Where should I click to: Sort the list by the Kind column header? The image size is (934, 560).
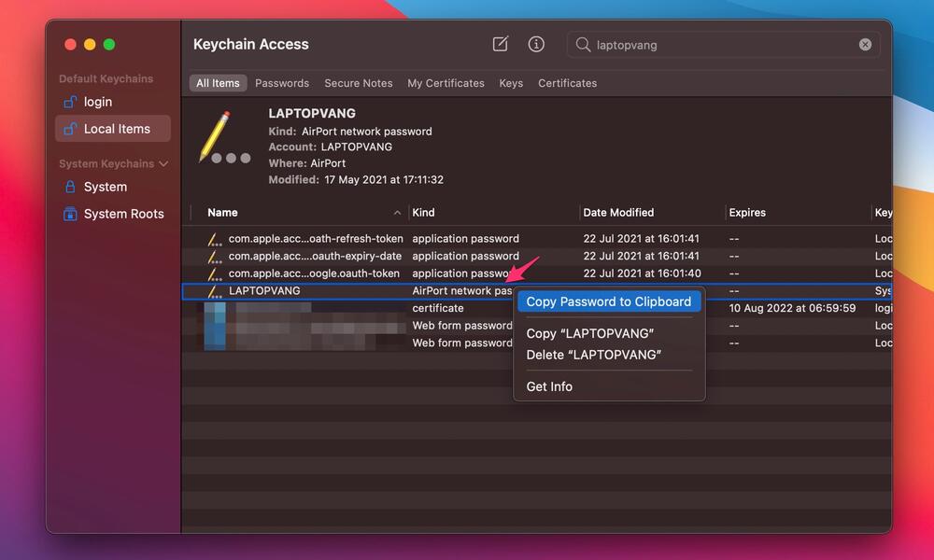click(x=423, y=213)
